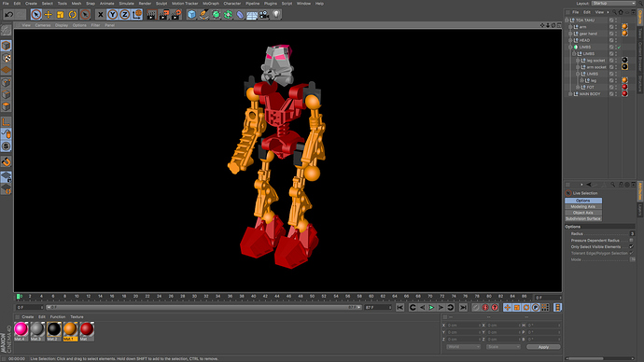Screen dimensions: 644x362
Task: Click Render to Picture Viewer icon
Action: pos(164,15)
